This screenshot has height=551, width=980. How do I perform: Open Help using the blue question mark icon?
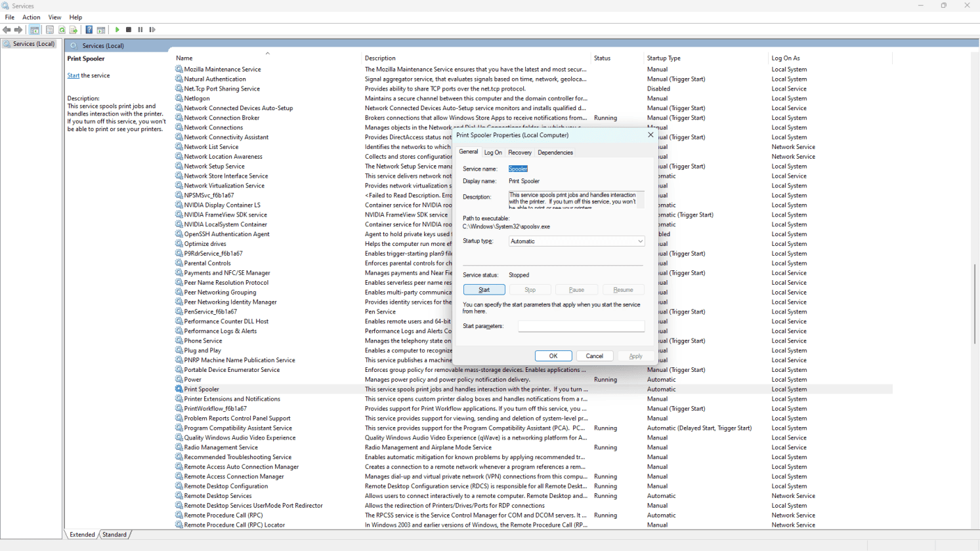pyautogui.click(x=89, y=30)
